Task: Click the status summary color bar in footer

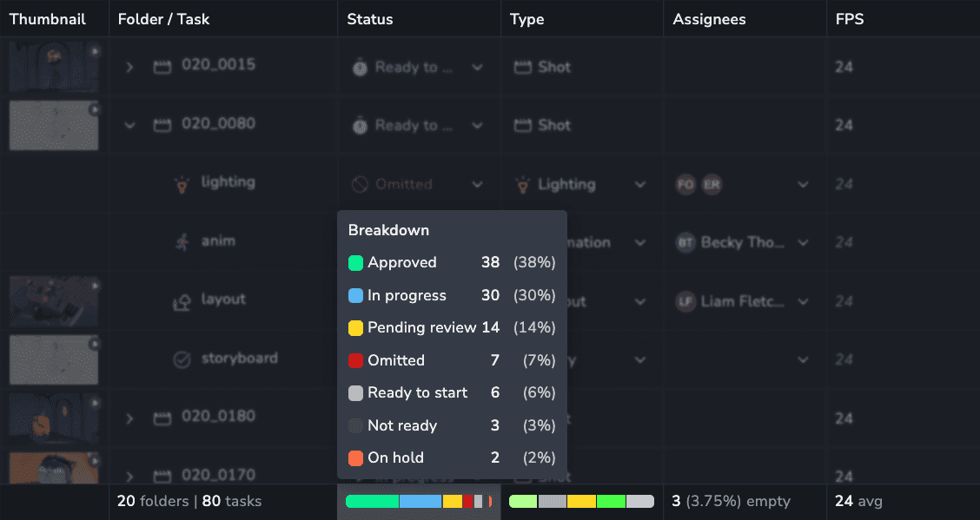Action: coord(419,501)
